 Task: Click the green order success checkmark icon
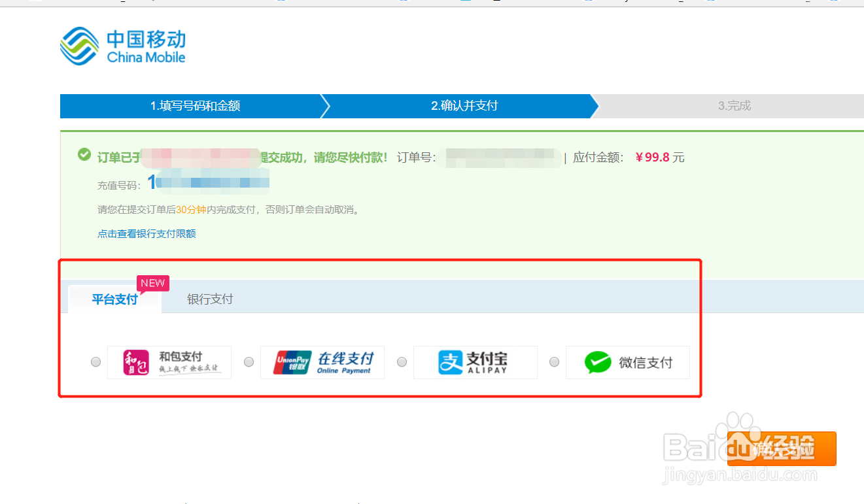click(x=84, y=155)
